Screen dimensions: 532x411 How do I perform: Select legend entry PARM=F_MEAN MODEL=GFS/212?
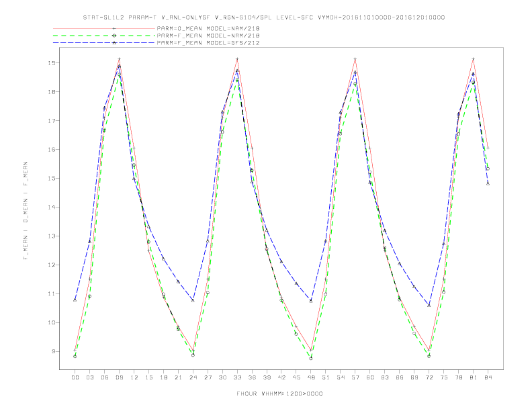208,43
